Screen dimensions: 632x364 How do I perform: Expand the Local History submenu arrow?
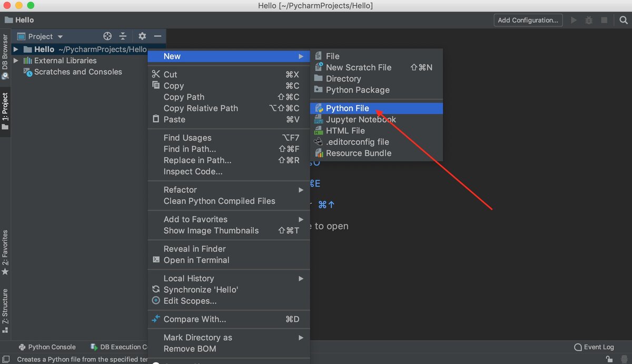(x=301, y=278)
